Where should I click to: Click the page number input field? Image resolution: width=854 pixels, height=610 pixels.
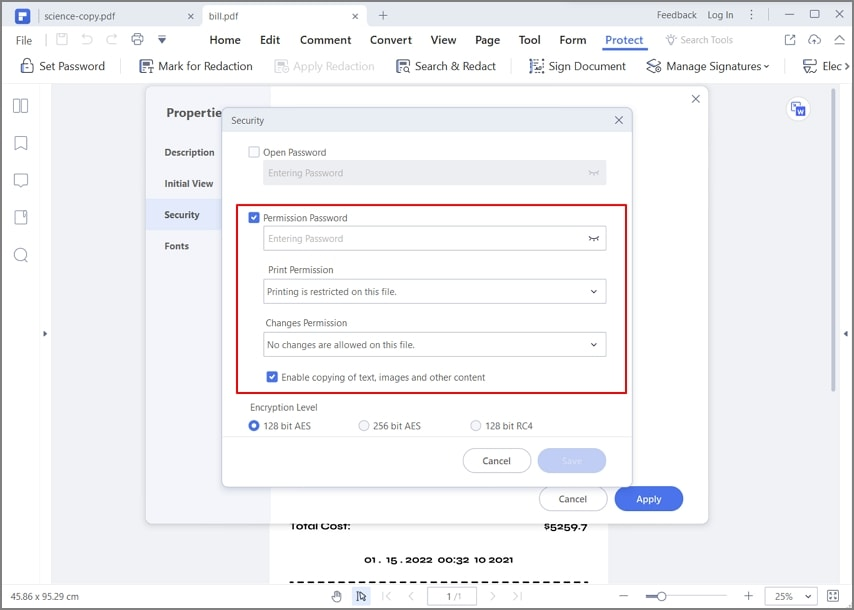pos(451,596)
